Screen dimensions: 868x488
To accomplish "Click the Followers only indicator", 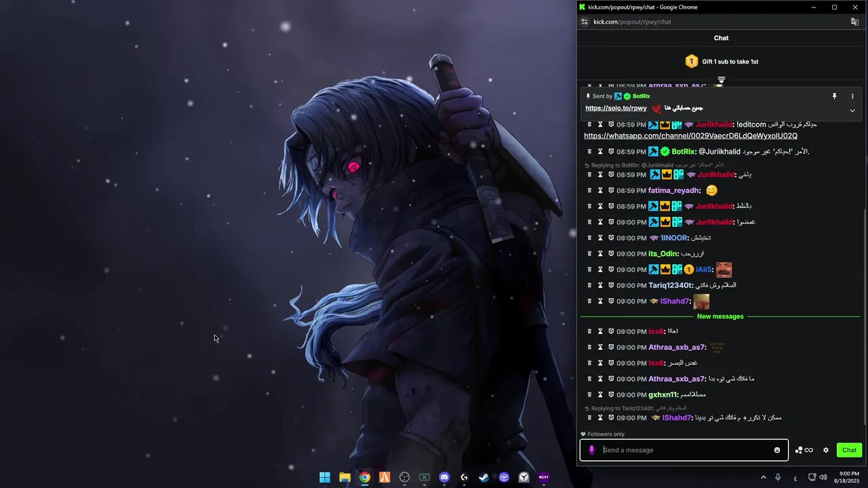I will click(x=602, y=434).
